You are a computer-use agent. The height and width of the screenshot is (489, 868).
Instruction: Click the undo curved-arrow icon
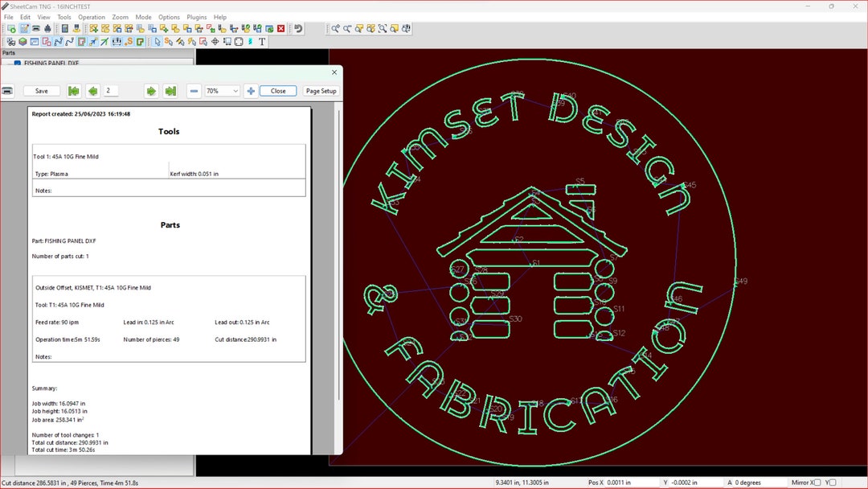(297, 28)
